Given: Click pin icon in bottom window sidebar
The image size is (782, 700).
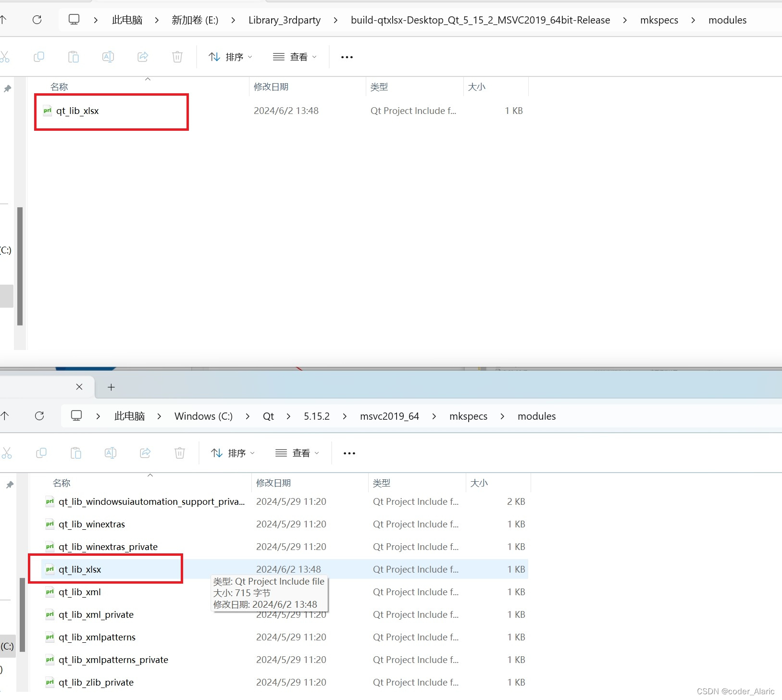Looking at the screenshot, I should click(x=10, y=485).
